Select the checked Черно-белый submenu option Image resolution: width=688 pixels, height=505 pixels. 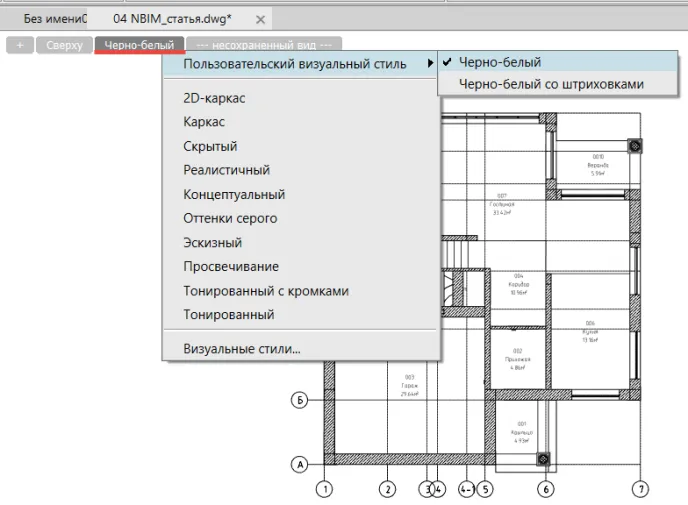[x=500, y=62]
